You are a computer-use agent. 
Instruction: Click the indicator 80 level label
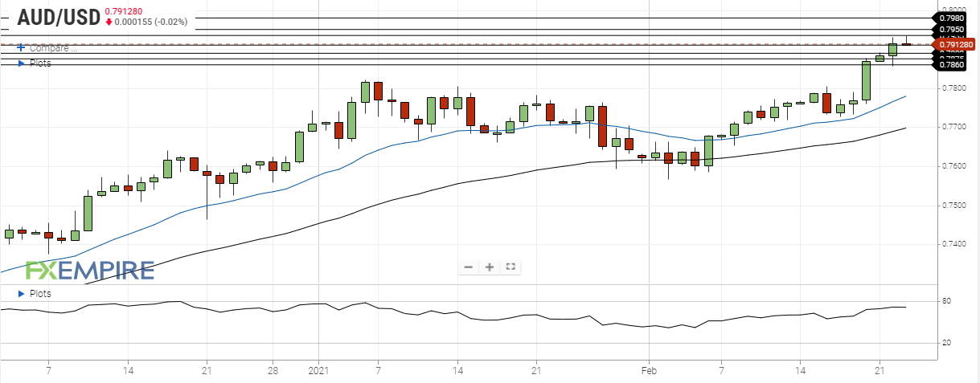947,301
